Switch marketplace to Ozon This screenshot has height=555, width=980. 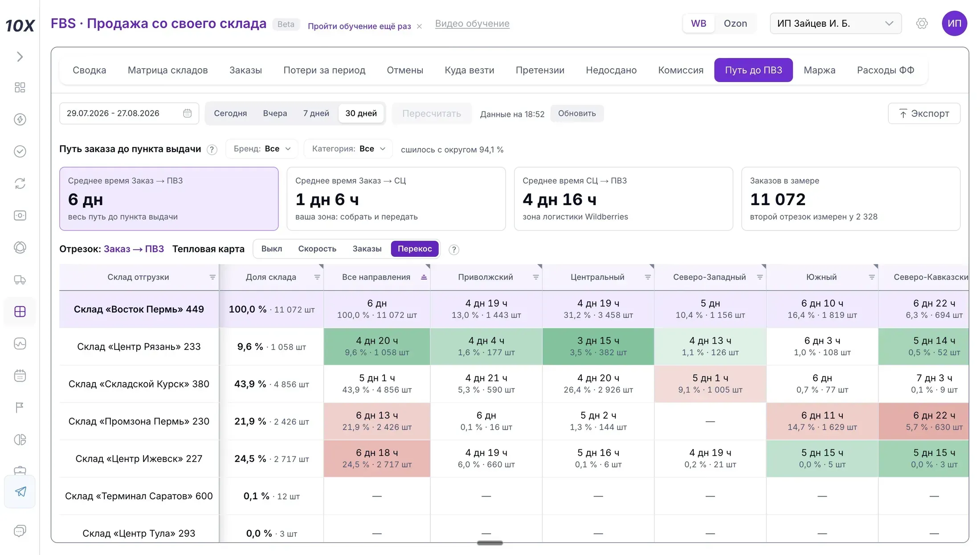(735, 23)
